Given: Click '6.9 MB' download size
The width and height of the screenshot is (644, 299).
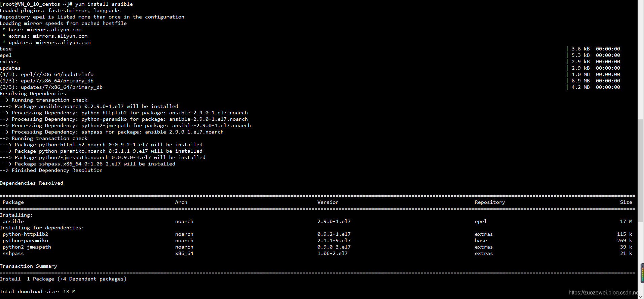Looking at the screenshot, I should (580, 81).
